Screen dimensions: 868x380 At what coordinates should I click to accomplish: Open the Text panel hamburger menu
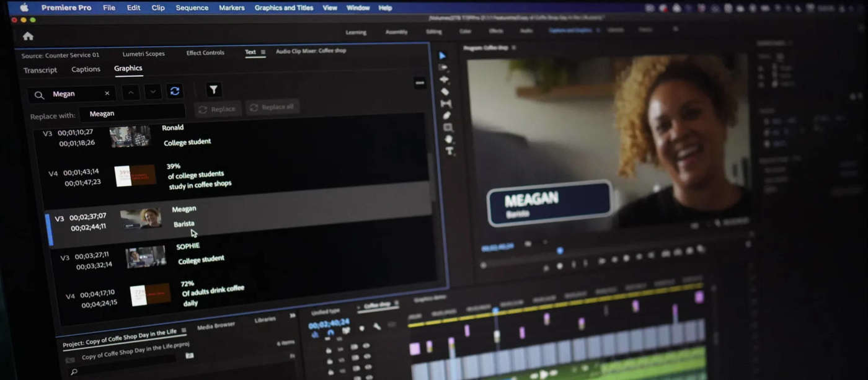tap(263, 52)
